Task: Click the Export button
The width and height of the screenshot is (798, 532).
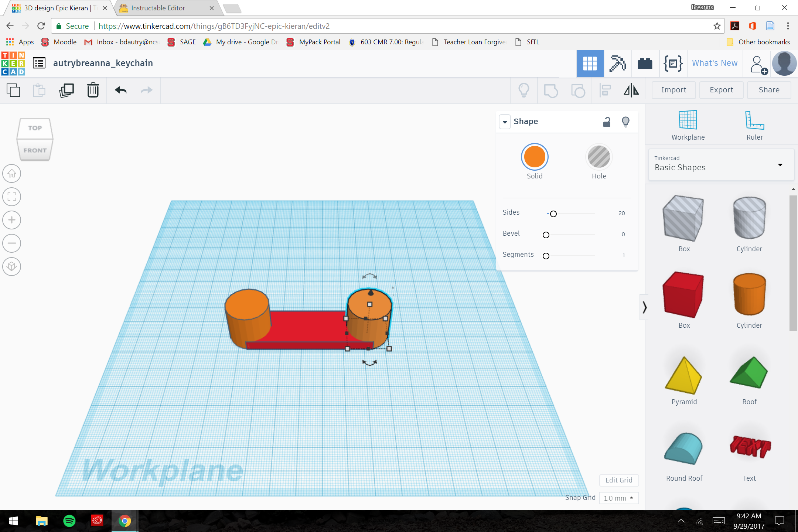Action: (x=721, y=90)
